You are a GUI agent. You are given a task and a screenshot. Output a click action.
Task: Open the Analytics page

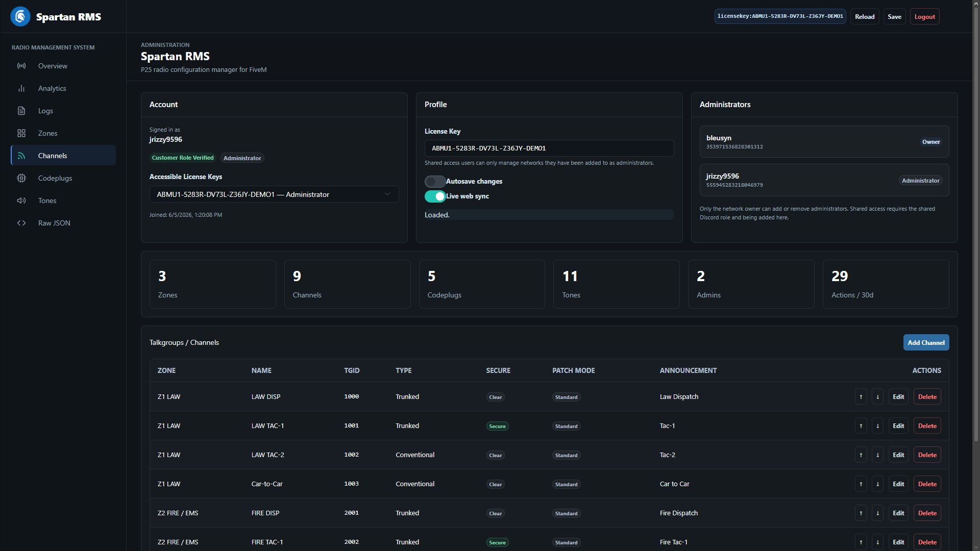pyautogui.click(x=63, y=88)
